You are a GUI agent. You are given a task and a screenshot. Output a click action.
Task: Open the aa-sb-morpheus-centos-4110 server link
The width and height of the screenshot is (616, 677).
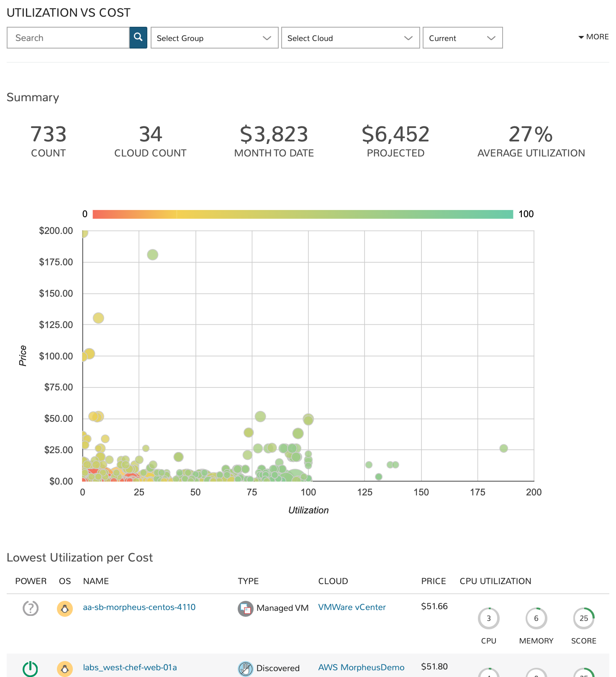coord(139,607)
